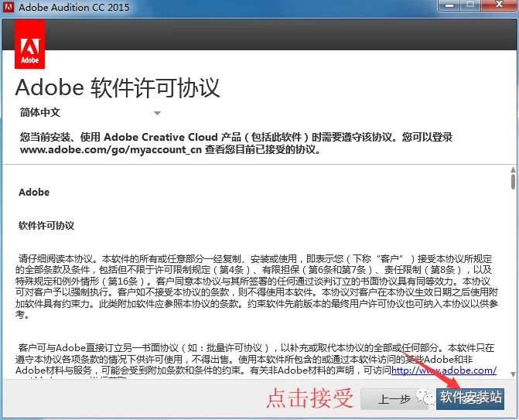Click the bold '软件许可协议' subheading

pyautogui.click(x=46, y=226)
